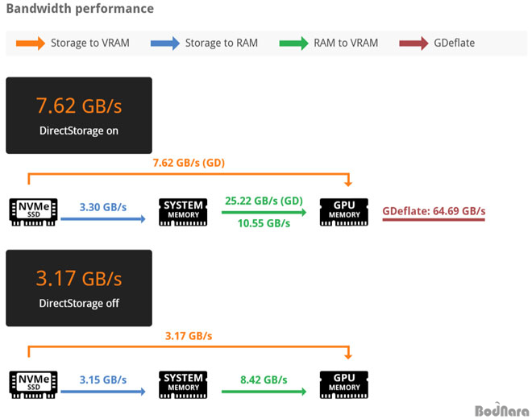
Task: Click the 3.17 GB/s DirectStorage off panel
Action: pyautogui.click(x=79, y=288)
